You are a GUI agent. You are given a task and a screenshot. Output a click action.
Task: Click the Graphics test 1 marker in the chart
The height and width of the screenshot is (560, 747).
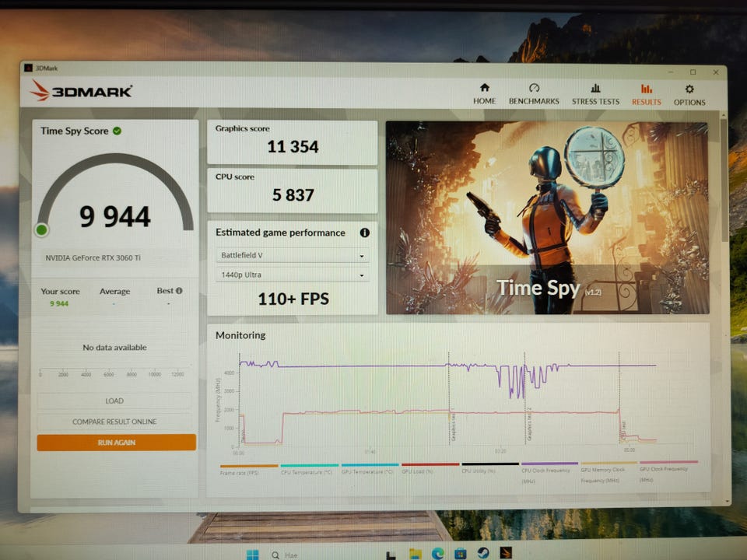click(449, 399)
